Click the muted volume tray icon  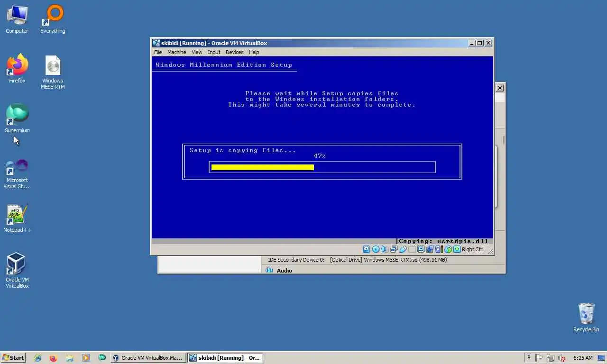click(562, 358)
